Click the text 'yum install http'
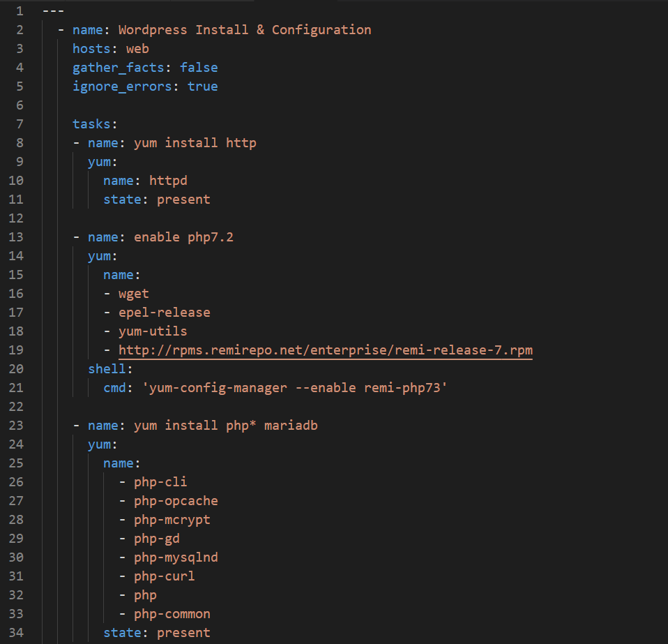The width and height of the screenshot is (668, 644). tap(195, 143)
